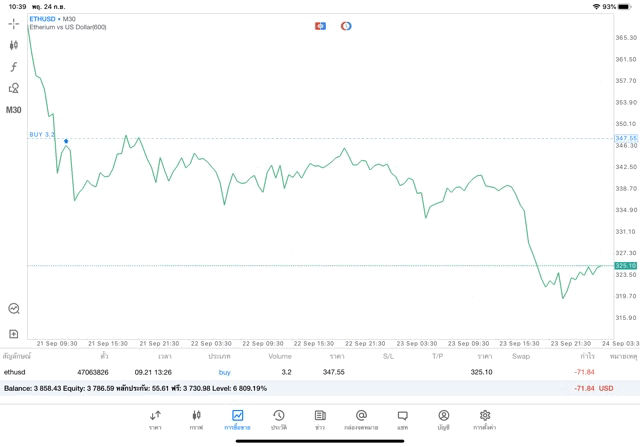This screenshot has width=640, height=447.
Task: Tap the new order plus icon
Action: pyautogui.click(x=14, y=333)
